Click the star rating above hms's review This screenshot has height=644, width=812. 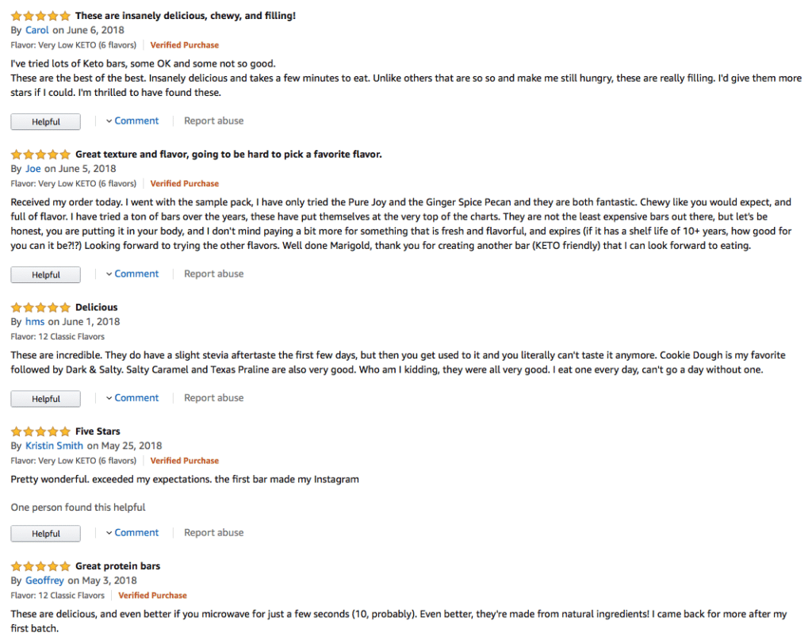point(40,307)
